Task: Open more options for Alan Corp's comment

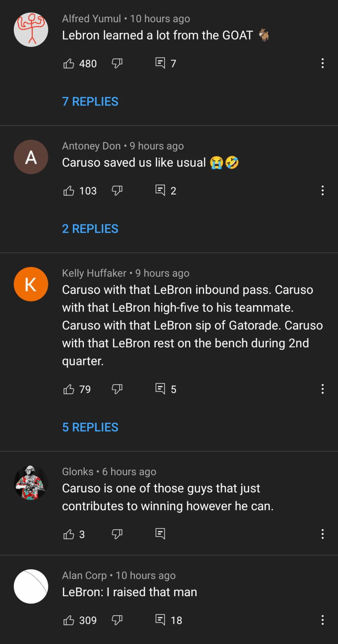Action: tap(322, 620)
